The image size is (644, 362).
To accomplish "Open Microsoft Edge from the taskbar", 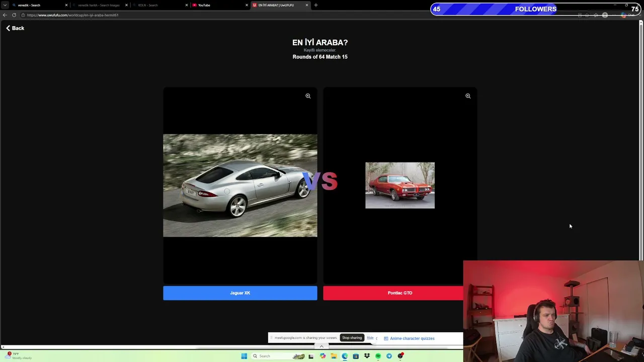I will (x=345, y=356).
